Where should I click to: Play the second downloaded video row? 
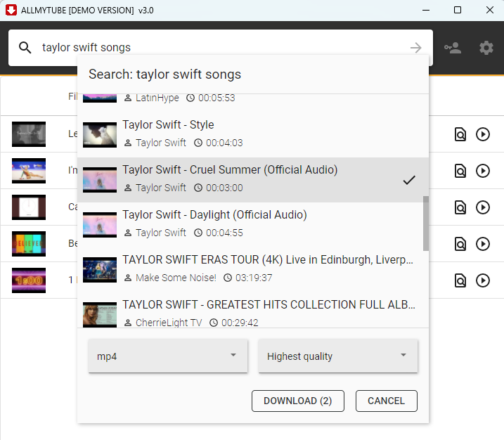(x=483, y=171)
